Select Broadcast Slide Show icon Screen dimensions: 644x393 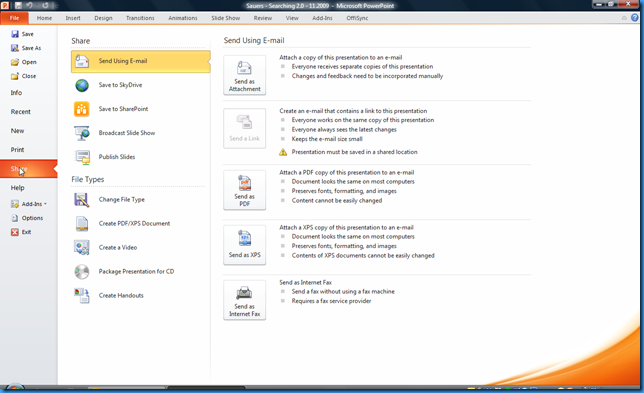[x=82, y=133]
